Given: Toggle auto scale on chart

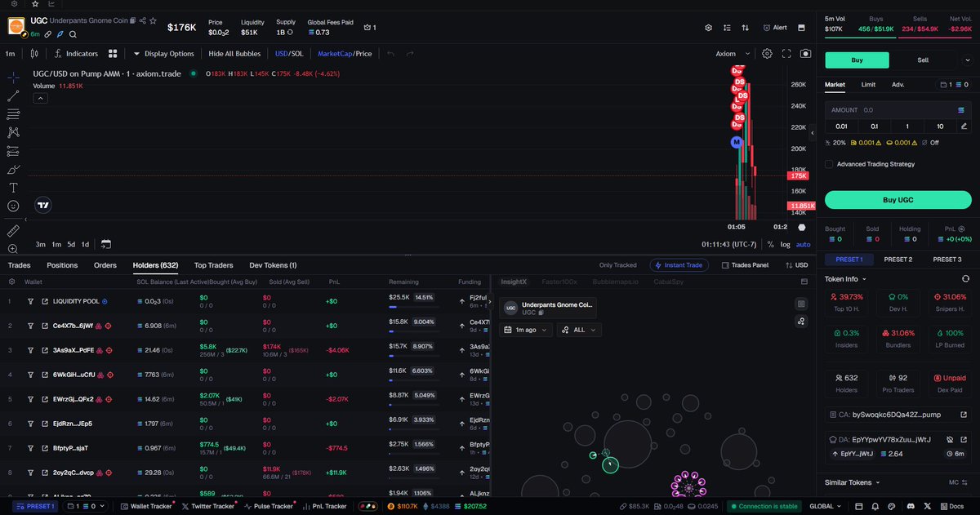Looking at the screenshot, I should click(x=804, y=244).
